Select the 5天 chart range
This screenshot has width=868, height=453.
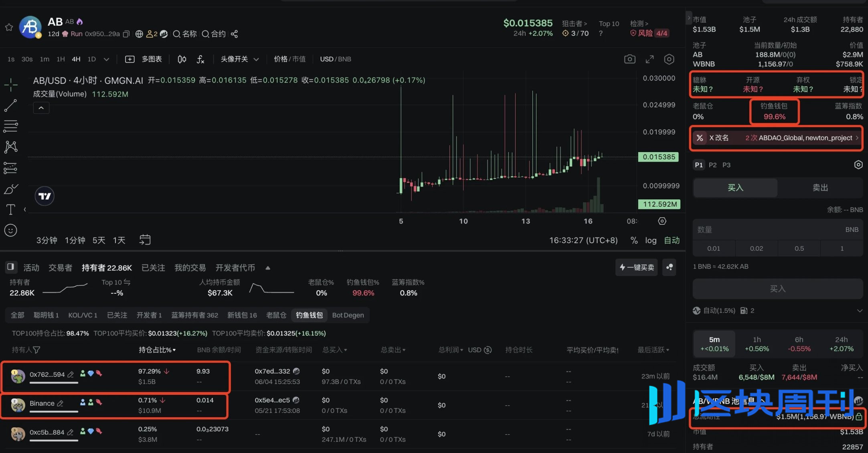[x=99, y=240]
